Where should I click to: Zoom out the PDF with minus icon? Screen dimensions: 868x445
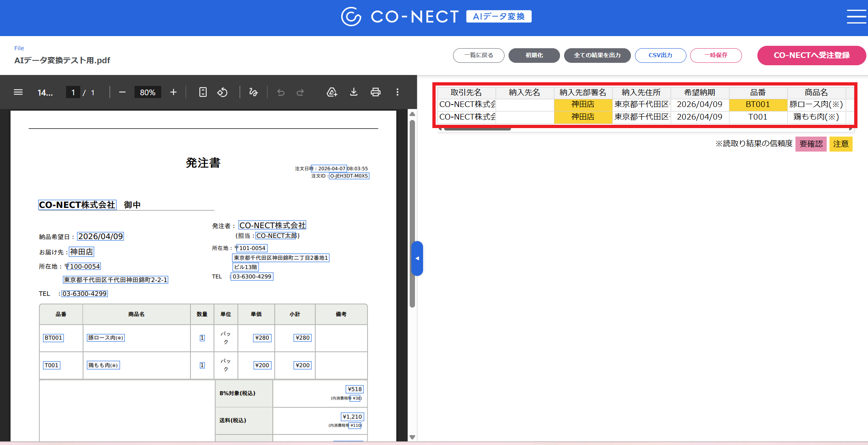[122, 92]
